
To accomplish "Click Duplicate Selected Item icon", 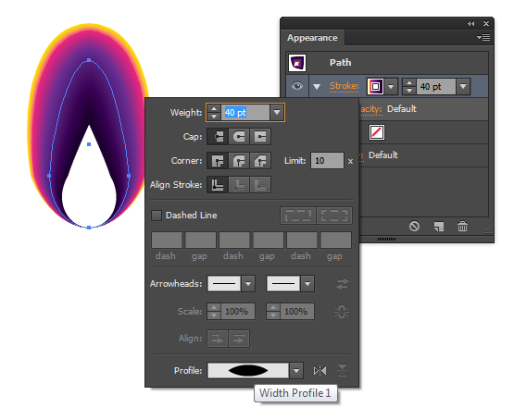I will [439, 227].
